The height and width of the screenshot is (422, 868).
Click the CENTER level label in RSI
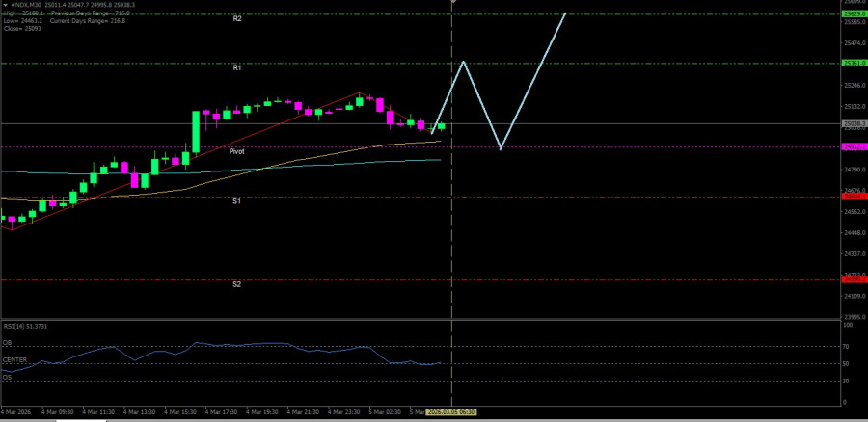[14, 359]
